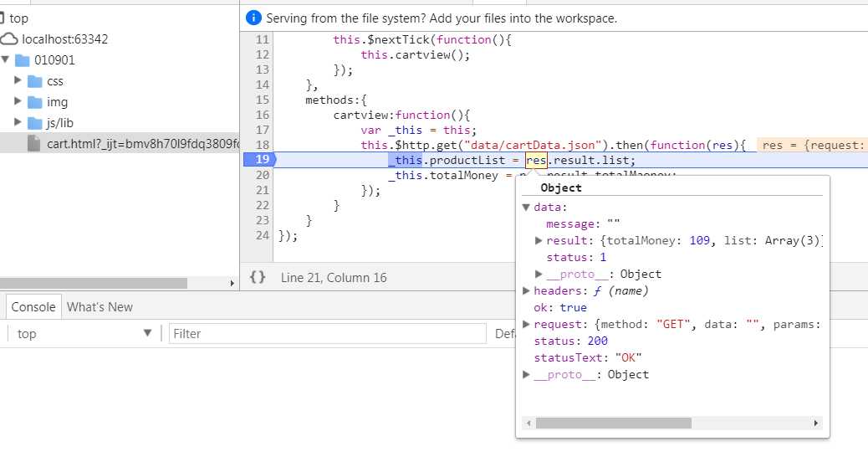Set breakpoint on line number 21
The image size is (868, 462).
pos(263,190)
